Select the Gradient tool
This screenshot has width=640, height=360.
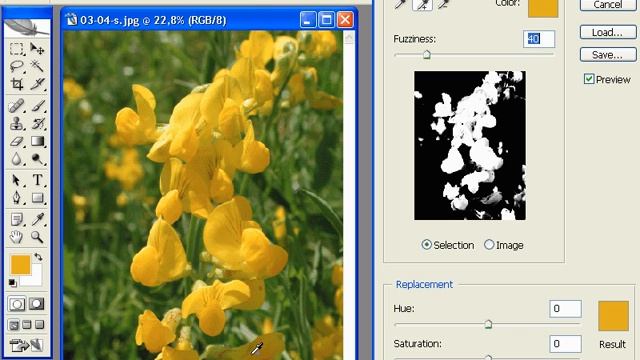(37, 141)
